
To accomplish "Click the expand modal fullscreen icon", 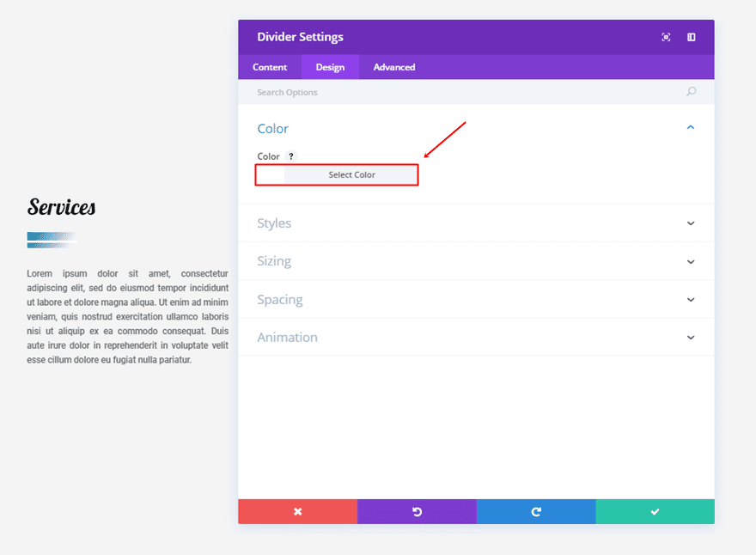I will 666,37.
